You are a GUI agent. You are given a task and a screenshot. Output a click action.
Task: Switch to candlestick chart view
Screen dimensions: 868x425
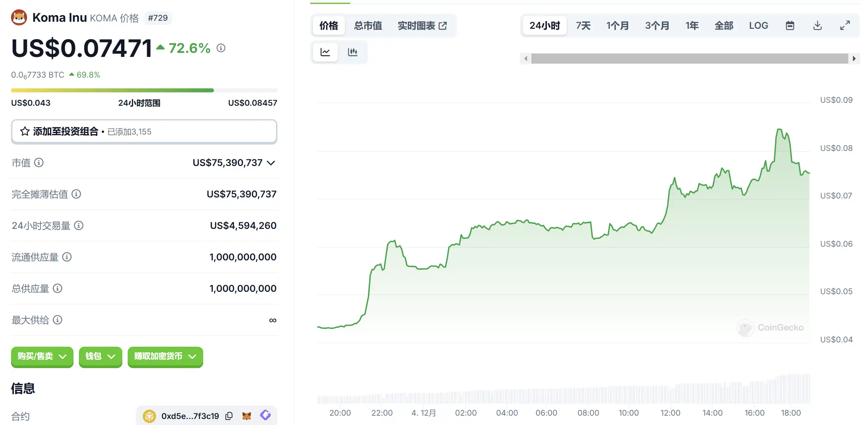click(x=353, y=52)
